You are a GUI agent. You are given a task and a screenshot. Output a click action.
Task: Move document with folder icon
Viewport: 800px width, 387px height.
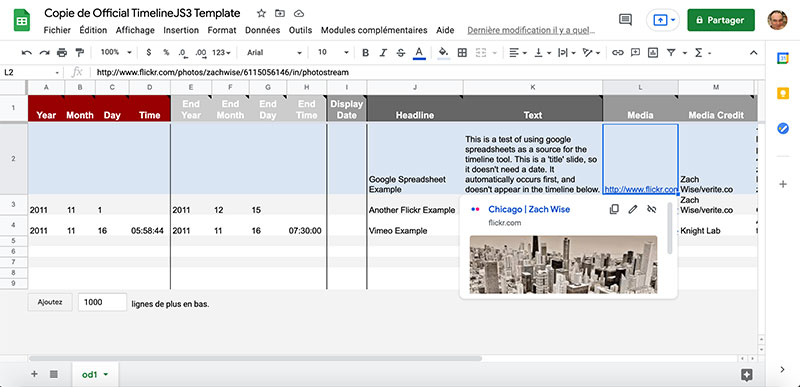tap(280, 13)
